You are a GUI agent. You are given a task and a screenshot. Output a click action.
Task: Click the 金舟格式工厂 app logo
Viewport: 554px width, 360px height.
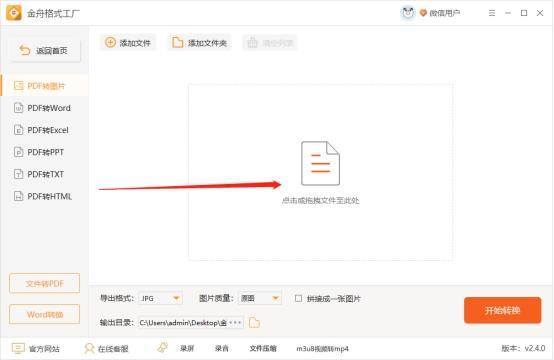(13, 13)
